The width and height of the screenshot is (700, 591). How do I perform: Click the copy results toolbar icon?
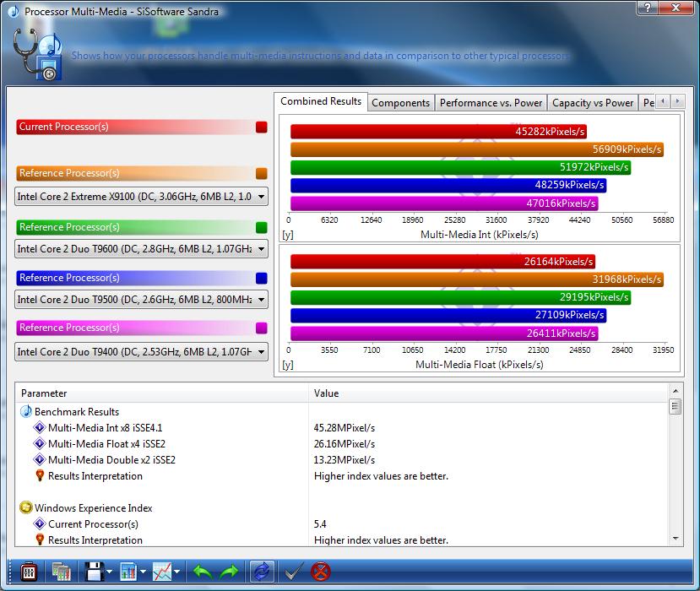click(x=61, y=572)
